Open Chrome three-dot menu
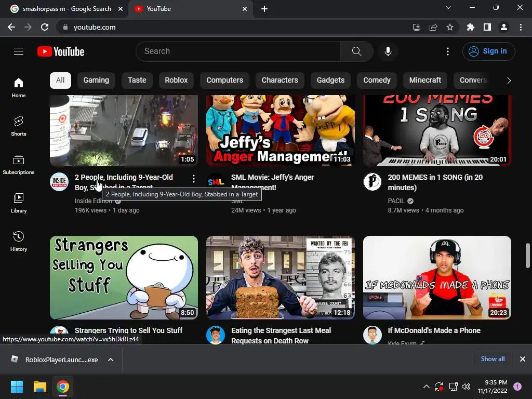 click(x=521, y=27)
